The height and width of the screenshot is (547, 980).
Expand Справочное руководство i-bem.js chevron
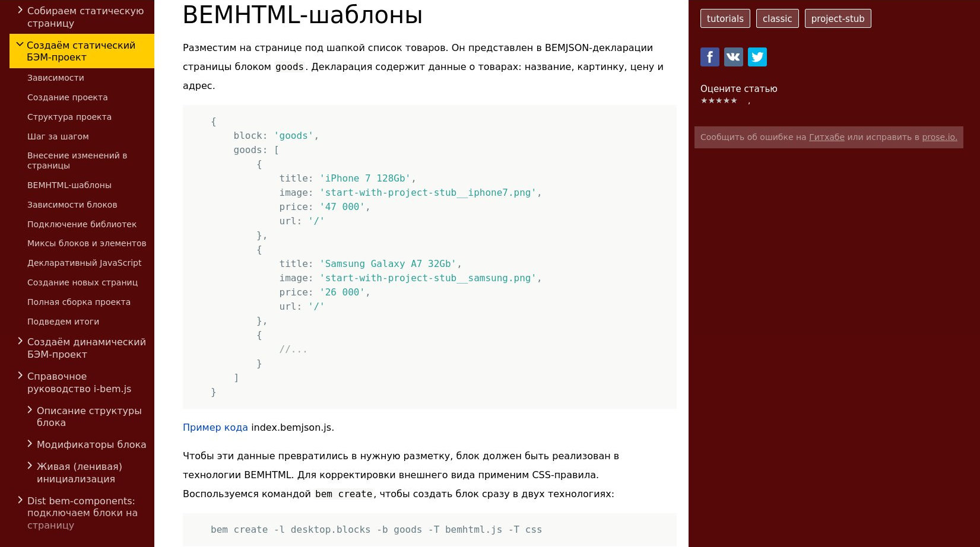20,376
